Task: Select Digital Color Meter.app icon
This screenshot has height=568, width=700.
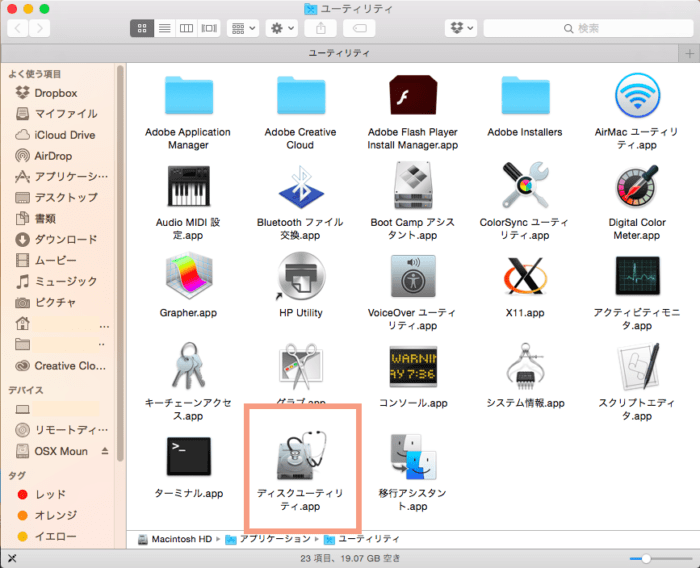Action: coord(637,186)
